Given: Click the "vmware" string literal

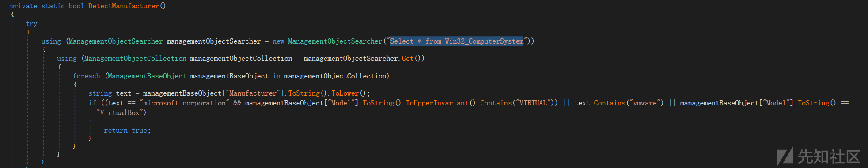Looking at the screenshot, I should click(x=644, y=103).
